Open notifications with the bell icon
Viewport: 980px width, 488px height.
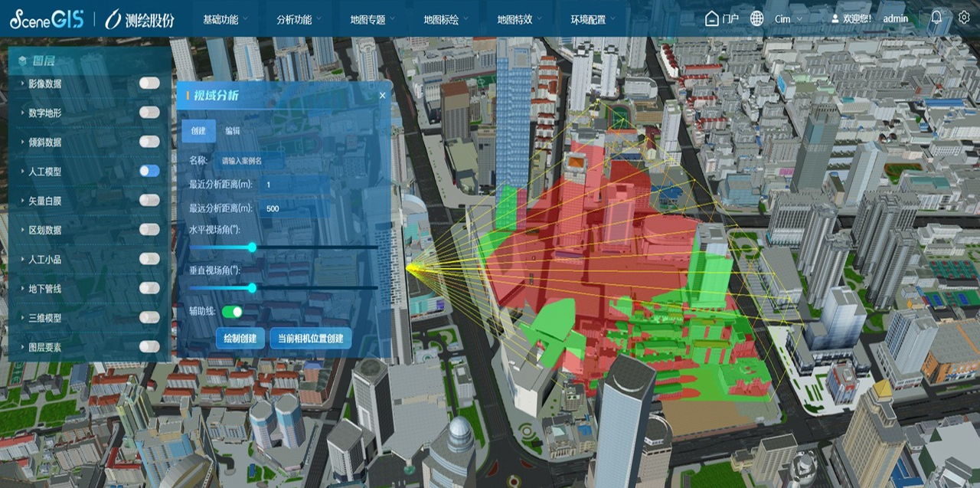pos(936,18)
